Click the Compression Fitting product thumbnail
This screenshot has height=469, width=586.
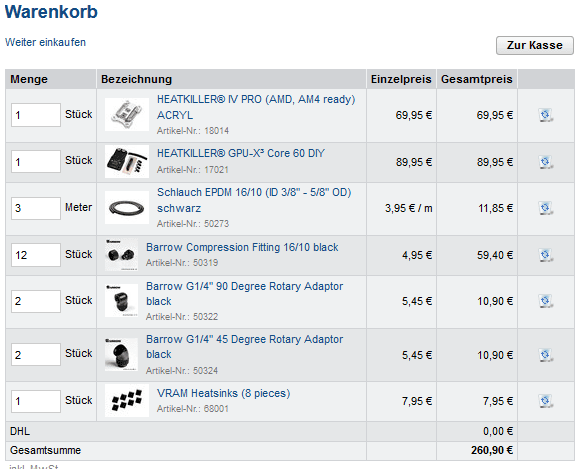121,255
